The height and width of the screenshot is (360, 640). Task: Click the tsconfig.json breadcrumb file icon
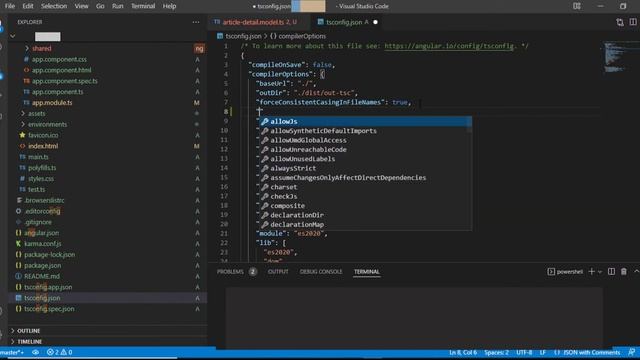click(220, 36)
